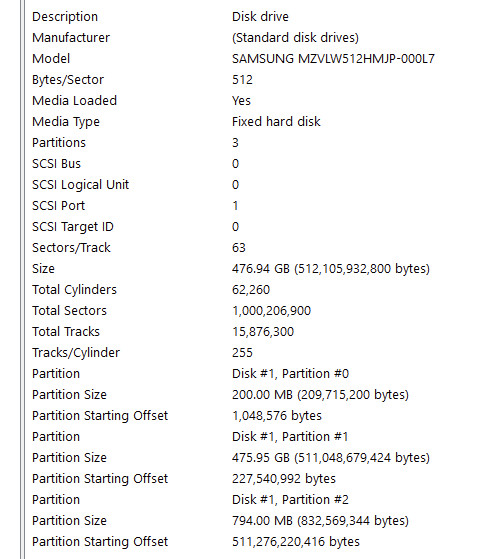The image size is (504, 559).
Task: Click the Media Loaded item
Action: click(74, 101)
